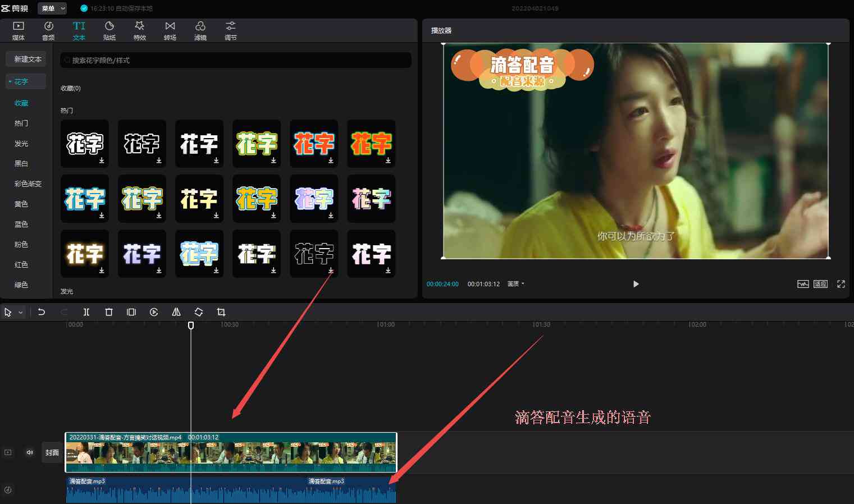Open the 调节 adjustment tab
854x504 pixels.
pyautogui.click(x=231, y=31)
